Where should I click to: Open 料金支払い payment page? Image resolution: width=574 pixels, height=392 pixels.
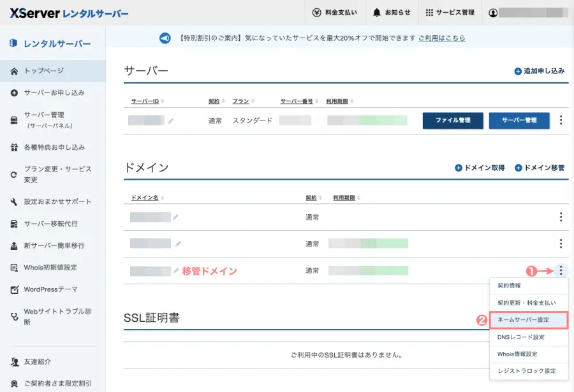[x=335, y=13]
